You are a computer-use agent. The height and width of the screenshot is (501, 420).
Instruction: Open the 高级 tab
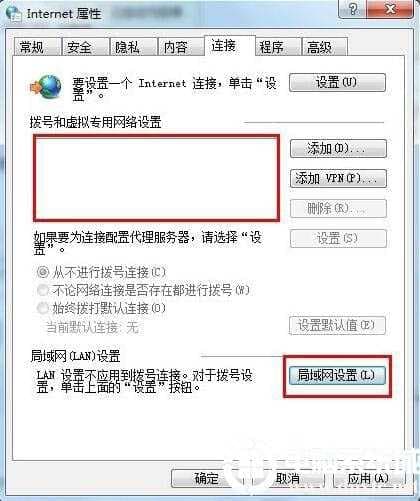(x=324, y=47)
